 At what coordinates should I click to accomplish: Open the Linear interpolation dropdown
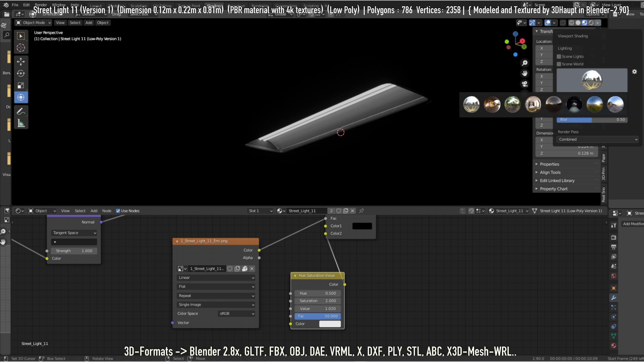tap(216, 278)
